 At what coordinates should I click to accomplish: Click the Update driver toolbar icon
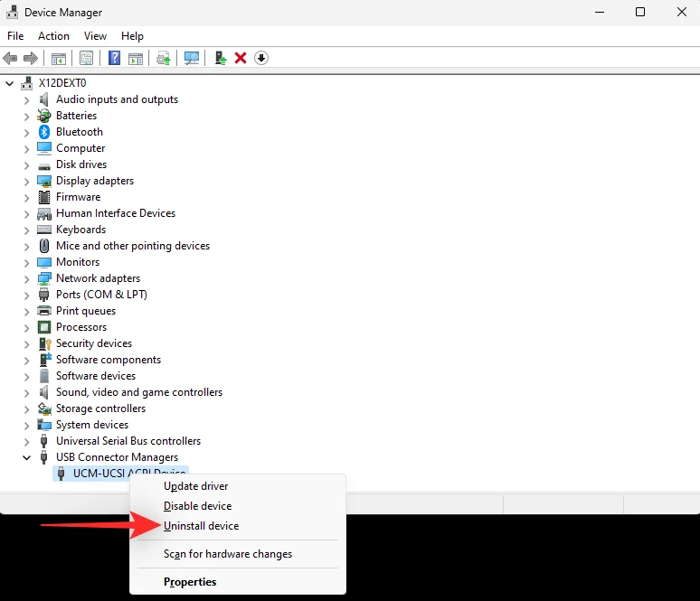[220, 58]
